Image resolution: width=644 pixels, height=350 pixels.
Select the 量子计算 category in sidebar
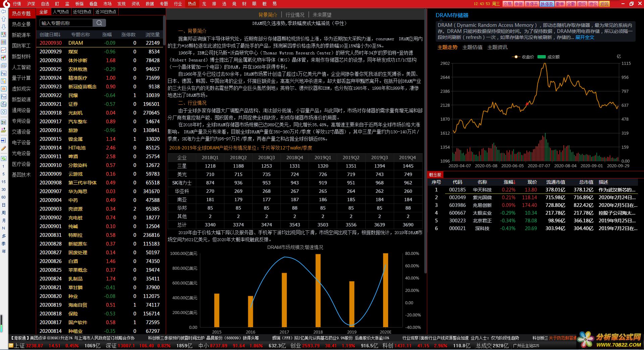(x=21, y=78)
